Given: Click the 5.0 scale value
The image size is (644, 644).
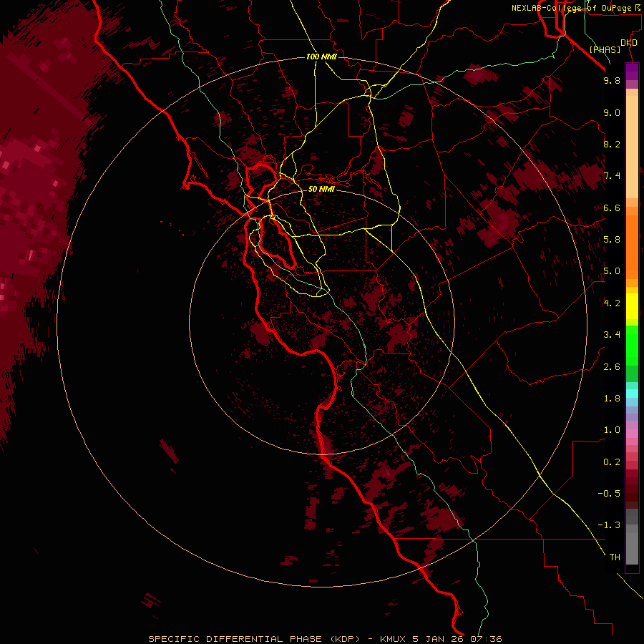Looking at the screenshot, I should (x=612, y=271).
